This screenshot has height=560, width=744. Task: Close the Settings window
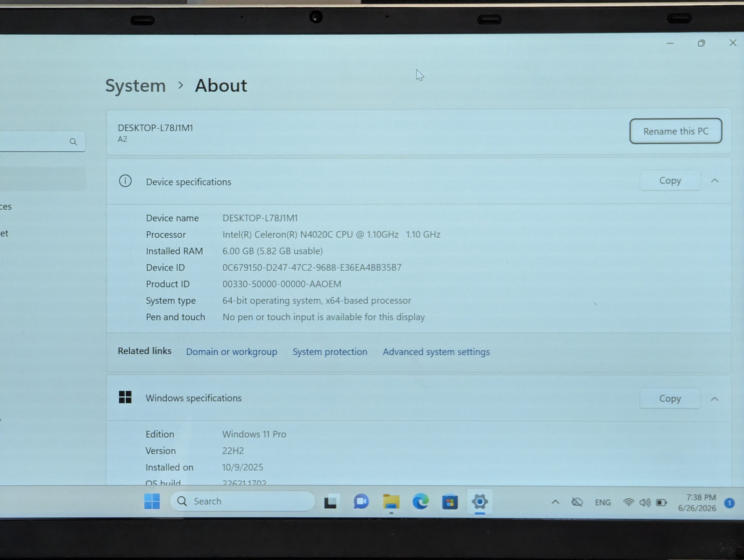click(x=733, y=43)
